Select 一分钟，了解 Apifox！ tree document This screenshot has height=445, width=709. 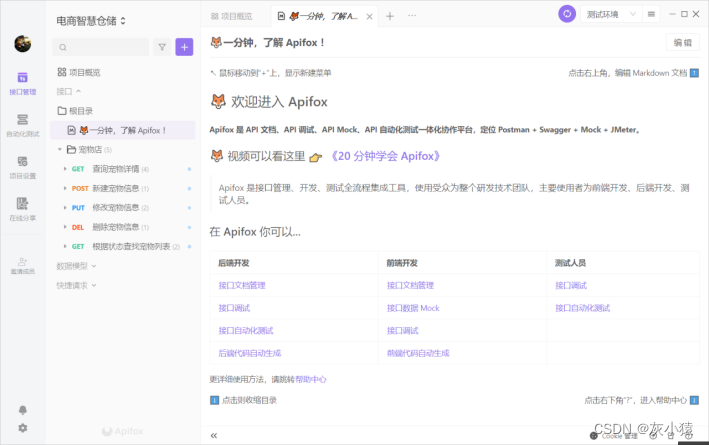(x=123, y=130)
